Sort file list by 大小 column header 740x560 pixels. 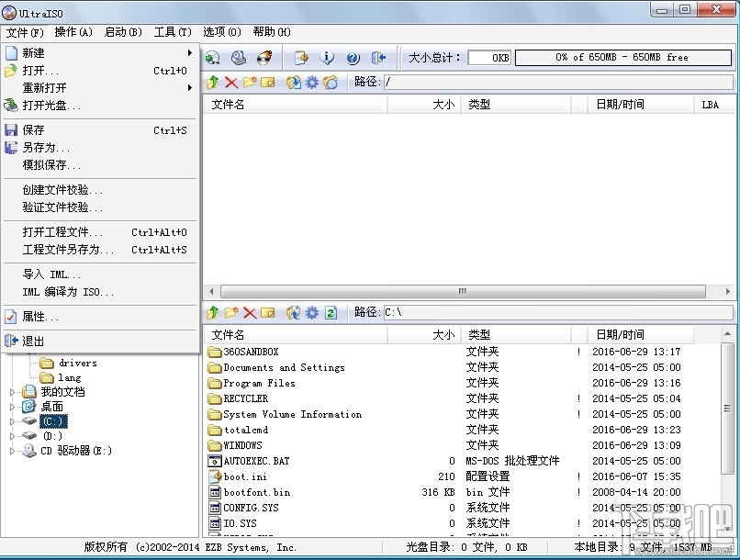[443, 104]
